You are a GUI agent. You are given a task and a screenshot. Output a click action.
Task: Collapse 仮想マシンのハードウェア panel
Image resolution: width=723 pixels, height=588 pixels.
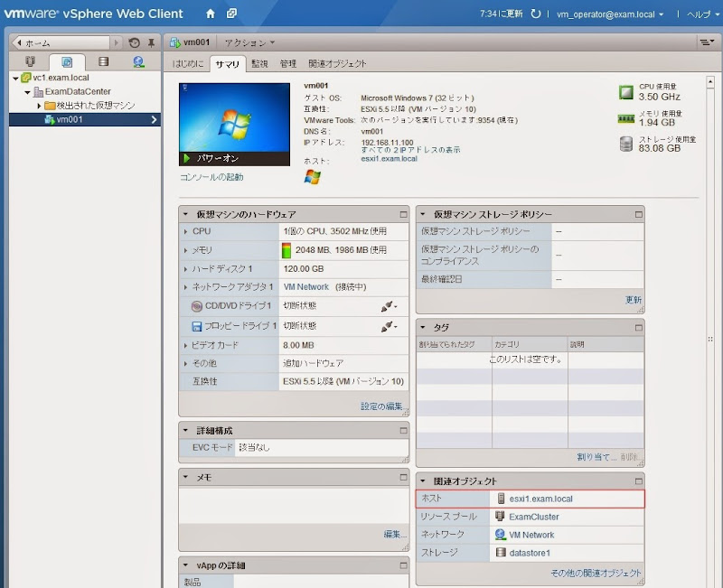[x=185, y=214]
